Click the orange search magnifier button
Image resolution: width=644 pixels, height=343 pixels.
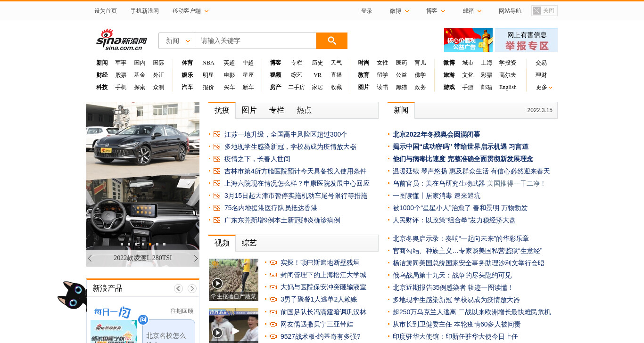pyautogui.click(x=331, y=41)
